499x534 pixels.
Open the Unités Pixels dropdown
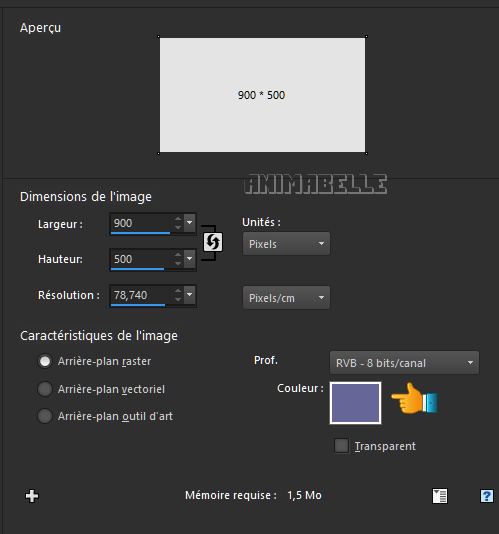[x=286, y=244]
